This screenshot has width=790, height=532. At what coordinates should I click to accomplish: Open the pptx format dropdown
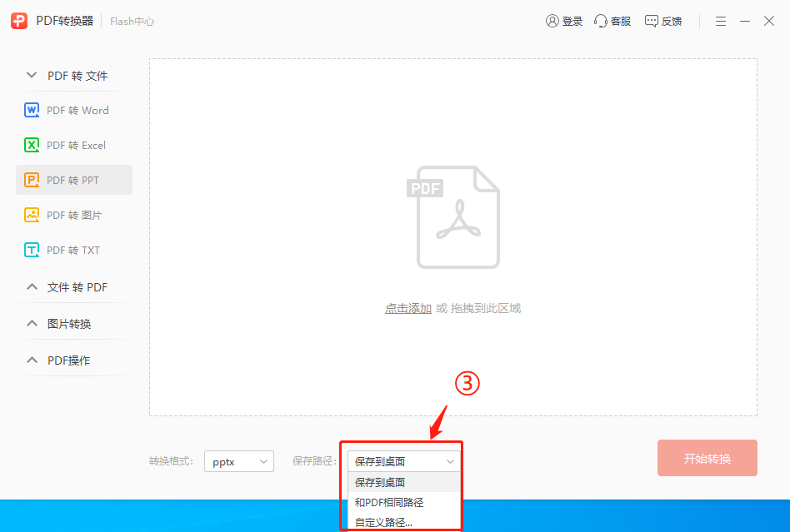tap(238, 460)
